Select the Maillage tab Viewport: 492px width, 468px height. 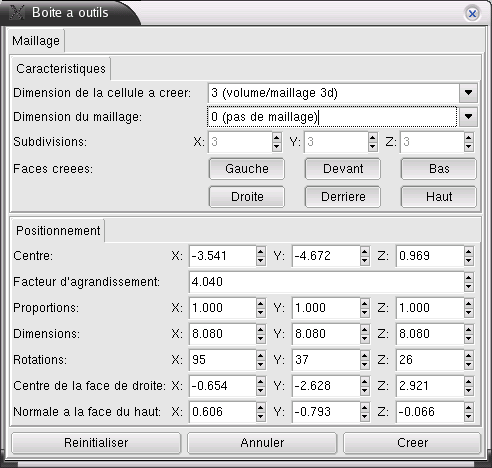click(x=36, y=41)
